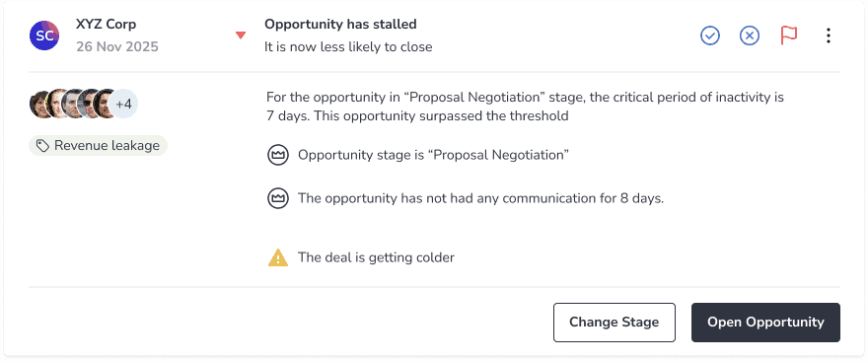Click the first participant avatar photo
This screenshot has height=361, width=868.
click(x=38, y=105)
